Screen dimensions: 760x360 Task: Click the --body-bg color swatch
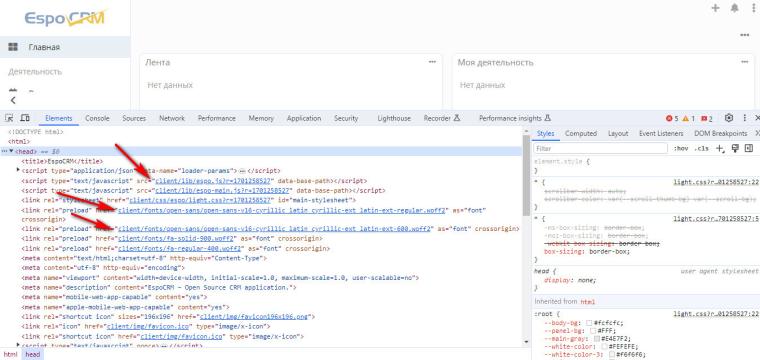click(x=589, y=323)
